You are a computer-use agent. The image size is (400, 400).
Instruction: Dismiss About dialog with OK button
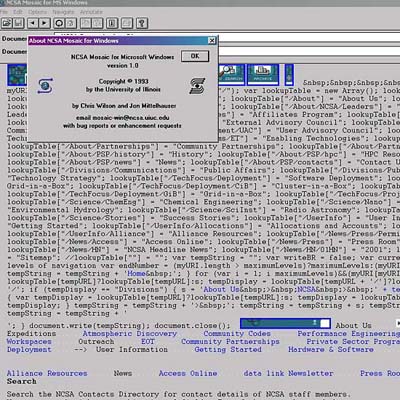pyautogui.click(x=195, y=56)
